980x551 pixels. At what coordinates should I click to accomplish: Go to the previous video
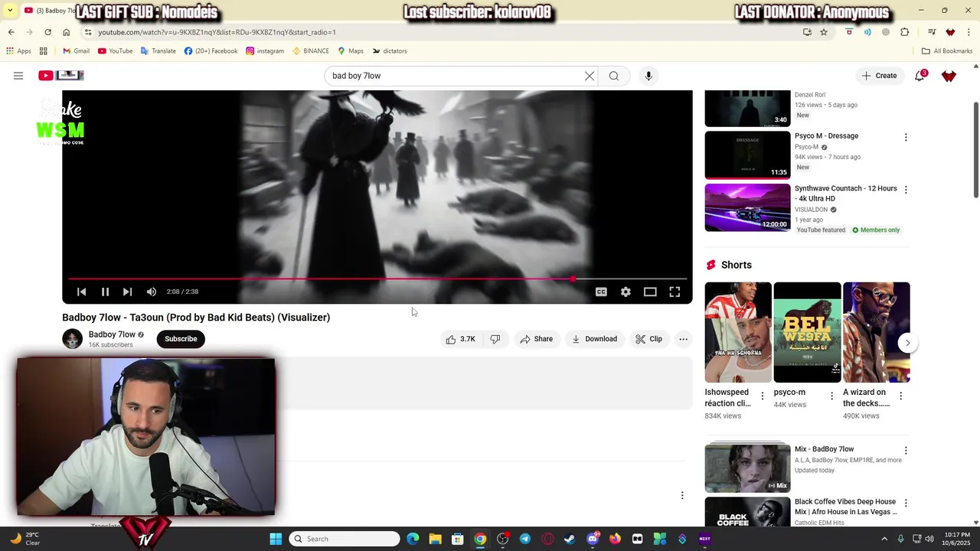81,292
